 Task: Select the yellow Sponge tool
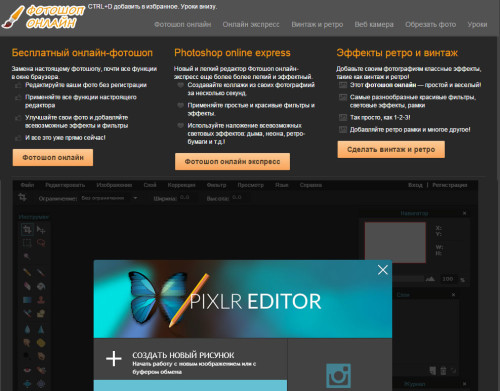pos(41,343)
